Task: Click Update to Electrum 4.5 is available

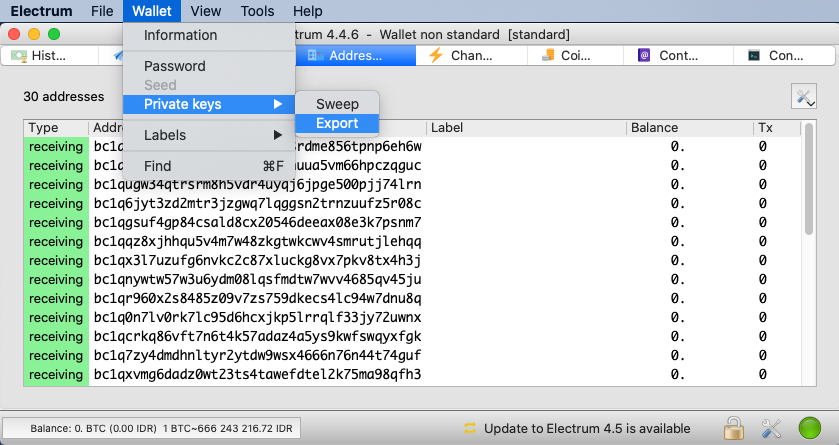Action: (x=587, y=428)
